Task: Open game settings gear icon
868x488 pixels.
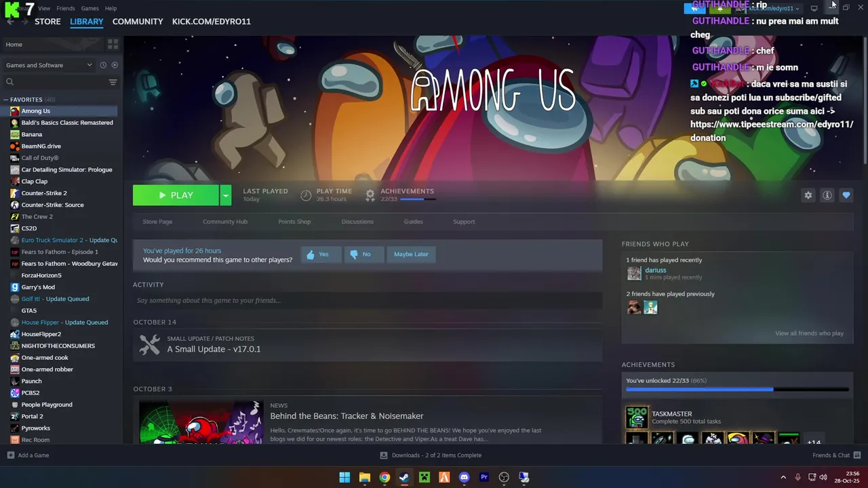Action: [x=808, y=195]
